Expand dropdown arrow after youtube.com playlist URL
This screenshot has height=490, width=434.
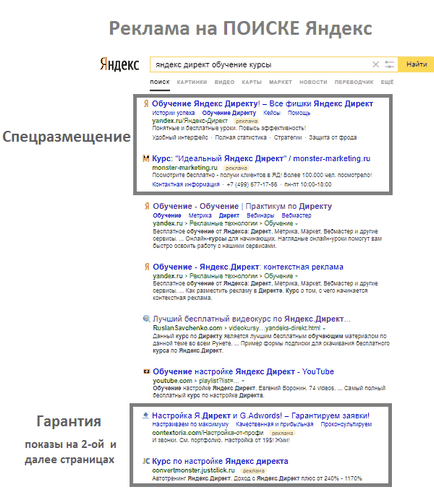click(x=243, y=381)
